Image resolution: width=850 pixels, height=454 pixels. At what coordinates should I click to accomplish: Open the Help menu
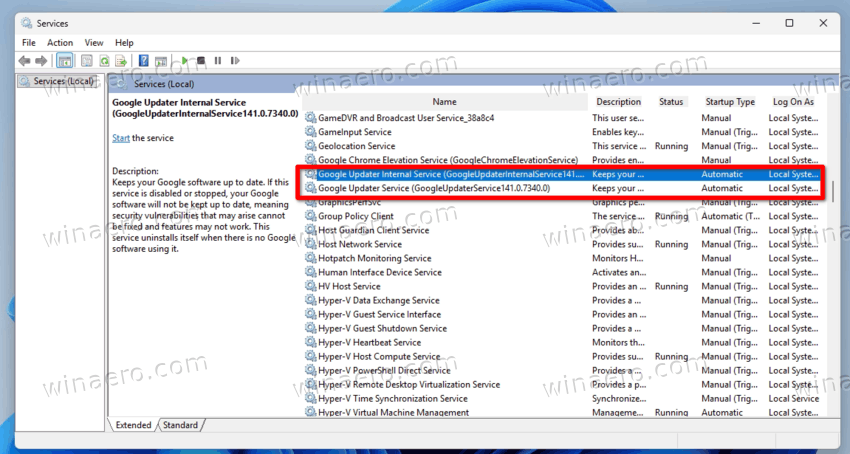tap(124, 42)
